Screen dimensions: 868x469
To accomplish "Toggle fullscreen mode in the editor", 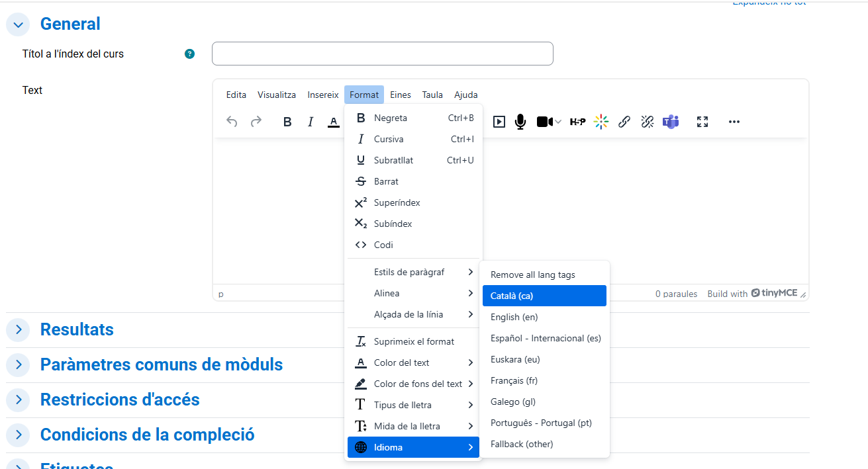I will coord(702,122).
